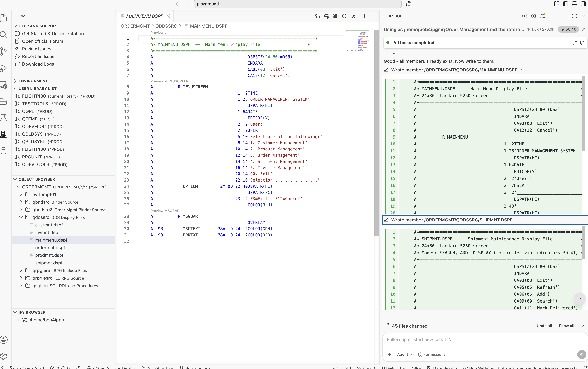Screen dimensions: 588x369
Task: Open shipmnt.dspf in Object Browser
Action: 49,263
